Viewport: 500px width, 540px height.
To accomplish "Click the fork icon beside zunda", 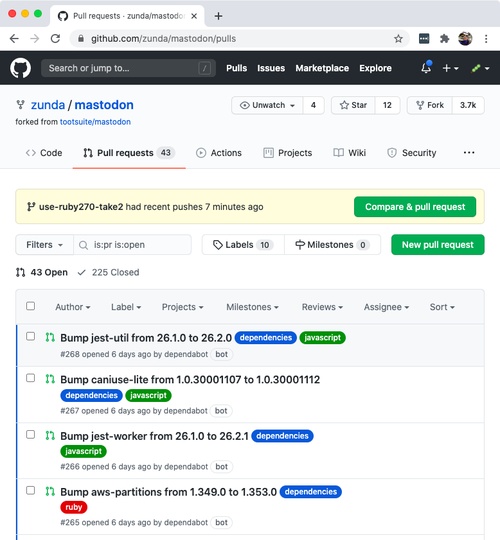I will (20, 105).
